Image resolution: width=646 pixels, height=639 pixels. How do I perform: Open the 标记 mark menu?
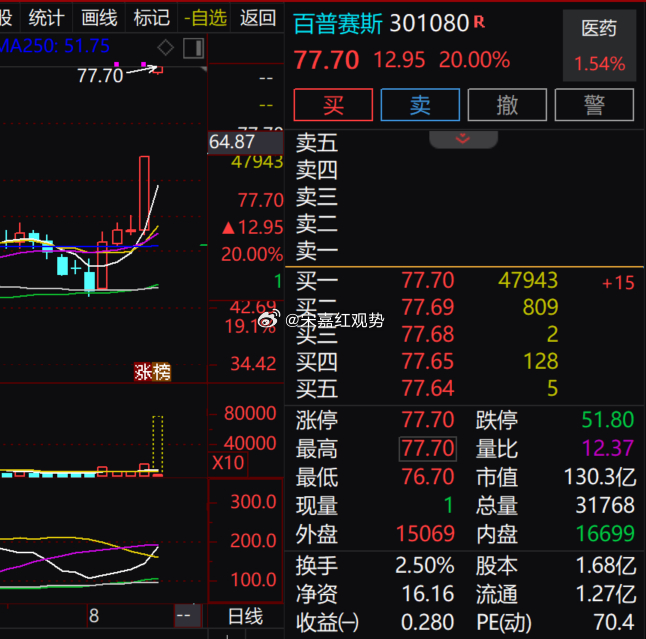click(x=152, y=18)
